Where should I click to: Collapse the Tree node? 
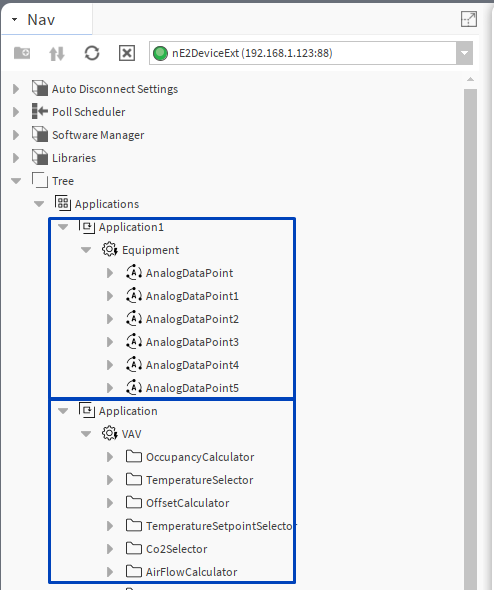pyautogui.click(x=16, y=181)
